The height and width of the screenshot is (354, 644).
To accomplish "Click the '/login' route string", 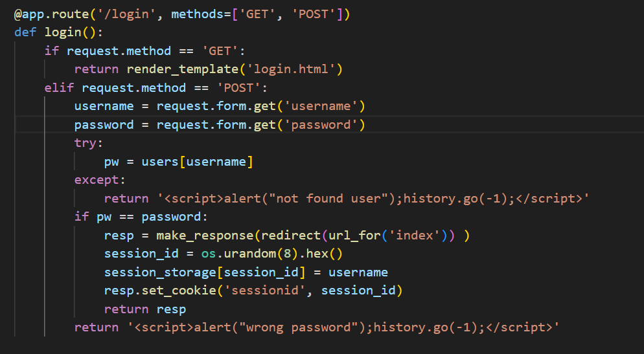I will [x=126, y=14].
